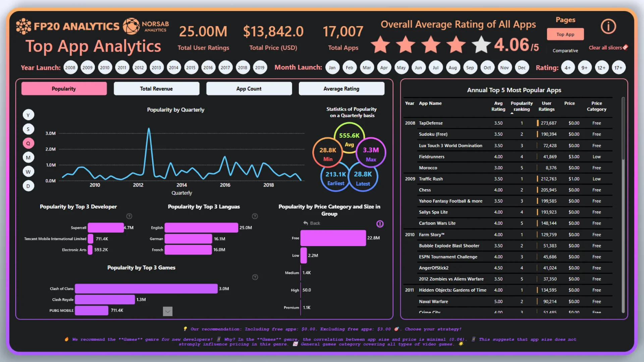Filter by rating 9+
This screenshot has height=362, width=644.
[585, 68]
